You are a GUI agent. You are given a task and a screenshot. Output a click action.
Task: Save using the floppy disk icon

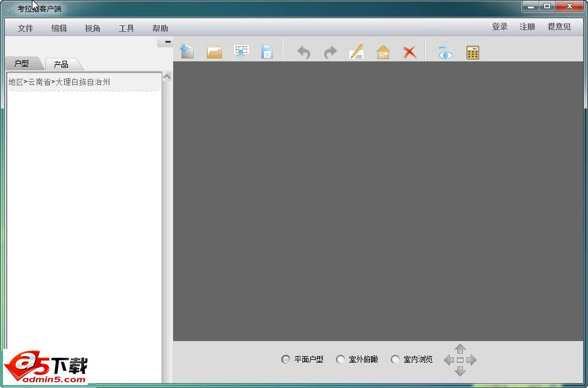point(267,52)
